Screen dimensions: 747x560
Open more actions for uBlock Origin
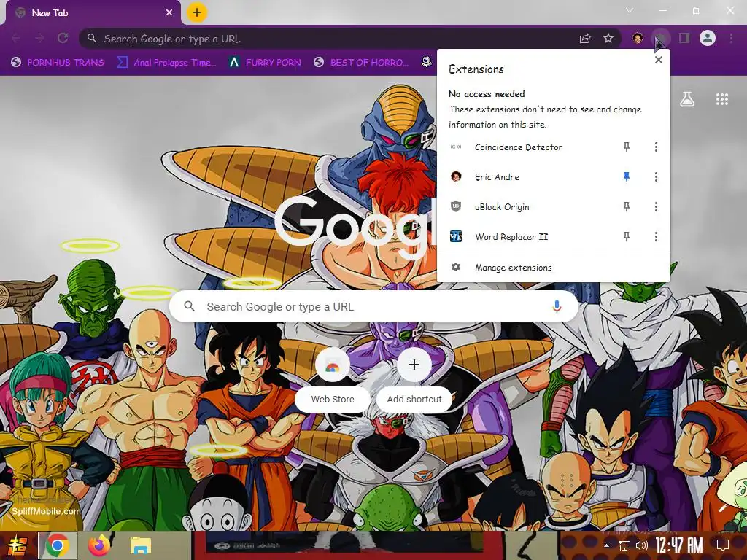(x=656, y=206)
